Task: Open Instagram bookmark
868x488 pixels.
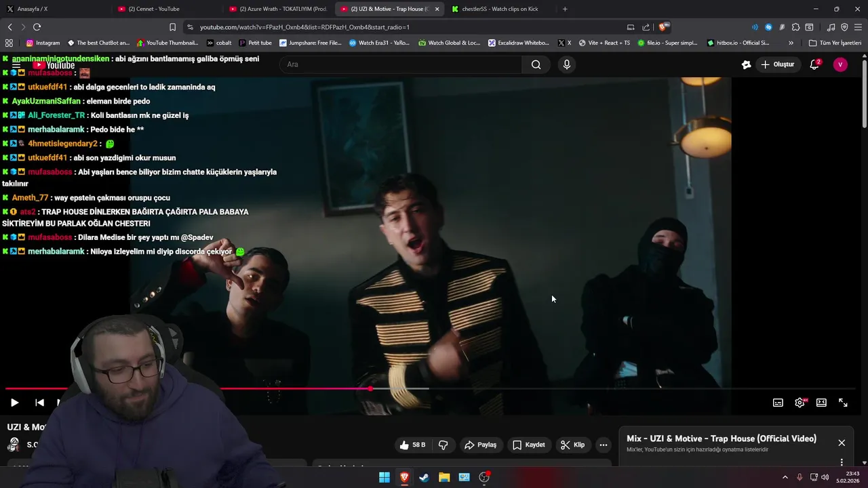Action: [43, 43]
